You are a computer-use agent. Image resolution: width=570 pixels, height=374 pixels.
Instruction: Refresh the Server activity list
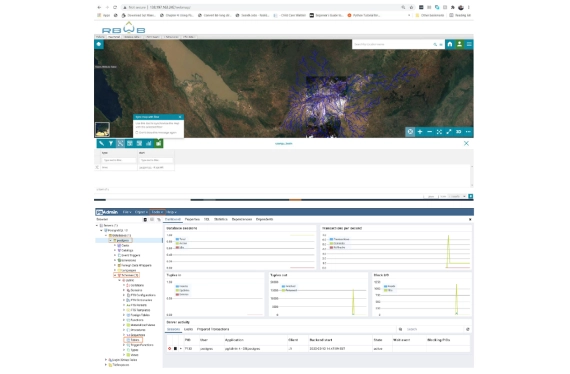pyautogui.click(x=467, y=329)
